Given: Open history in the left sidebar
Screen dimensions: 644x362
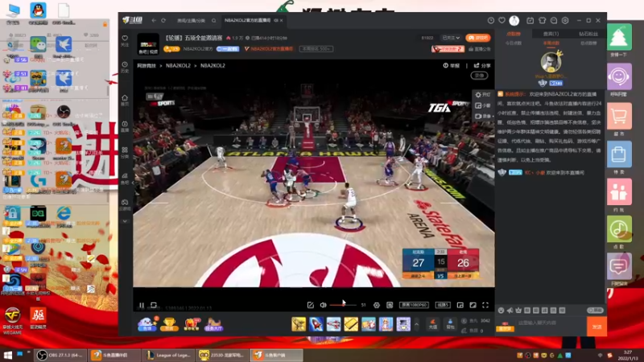Looking at the screenshot, I should tap(125, 68).
